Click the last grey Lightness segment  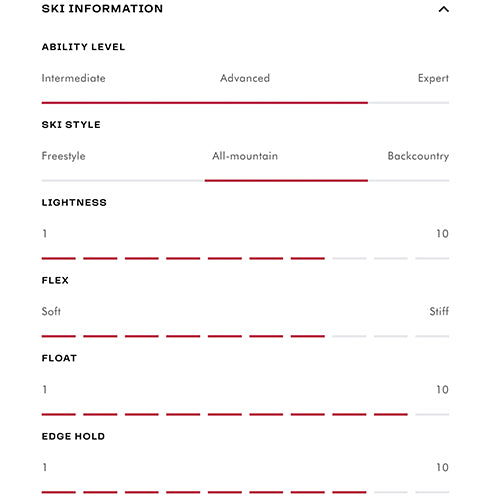pos(432,258)
